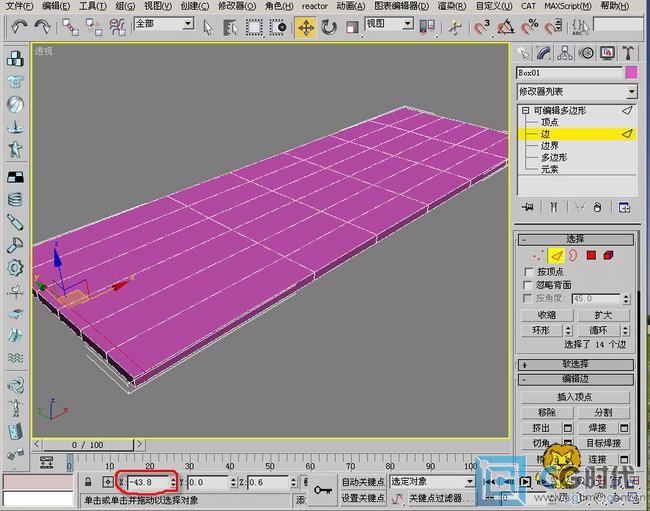Select the Select and Link tool
The height and width of the screenshot is (511, 650).
click(x=70, y=27)
